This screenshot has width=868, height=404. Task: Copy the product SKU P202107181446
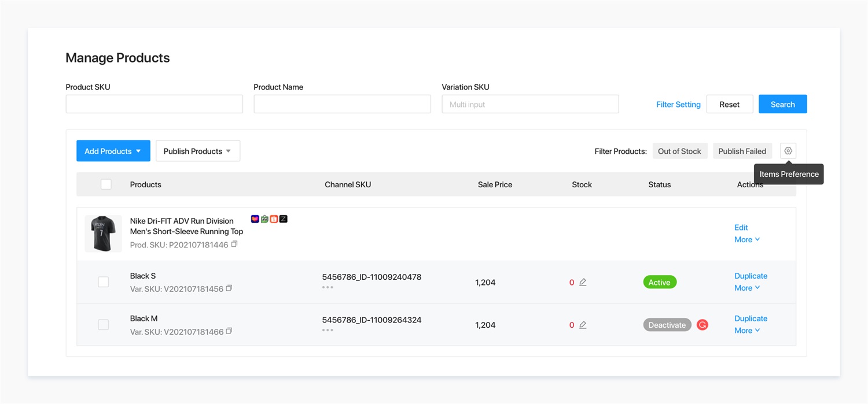[x=234, y=244]
